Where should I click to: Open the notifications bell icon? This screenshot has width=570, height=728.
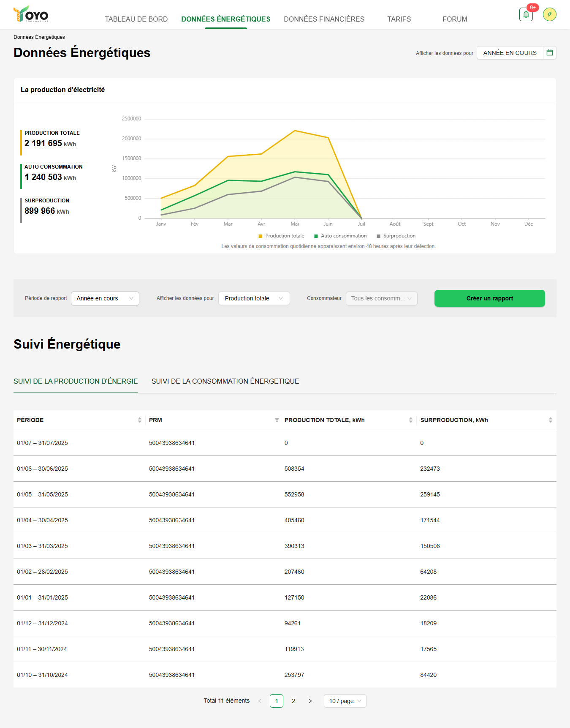tap(526, 14)
